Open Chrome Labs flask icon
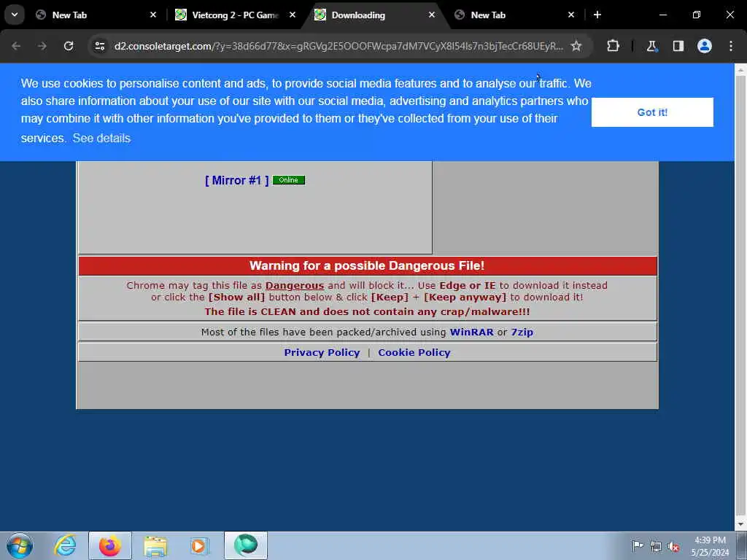This screenshot has height=560, width=747. [651, 46]
